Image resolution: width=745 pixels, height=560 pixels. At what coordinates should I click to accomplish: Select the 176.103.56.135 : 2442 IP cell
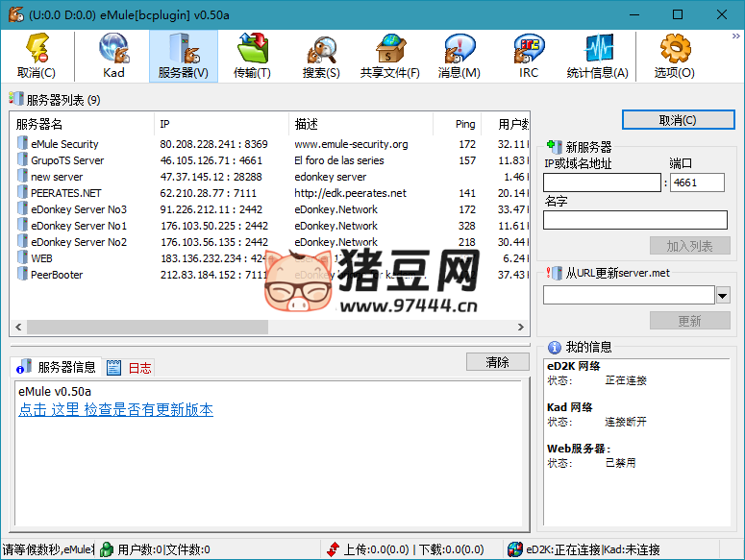[x=214, y=242]
